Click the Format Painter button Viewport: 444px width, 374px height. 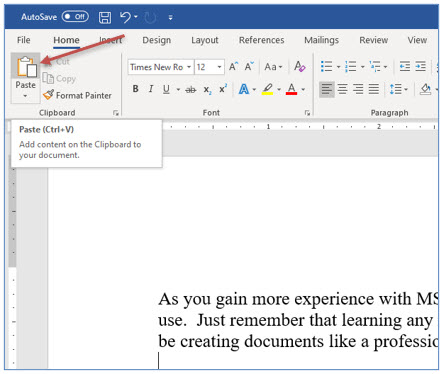(77, 95)
